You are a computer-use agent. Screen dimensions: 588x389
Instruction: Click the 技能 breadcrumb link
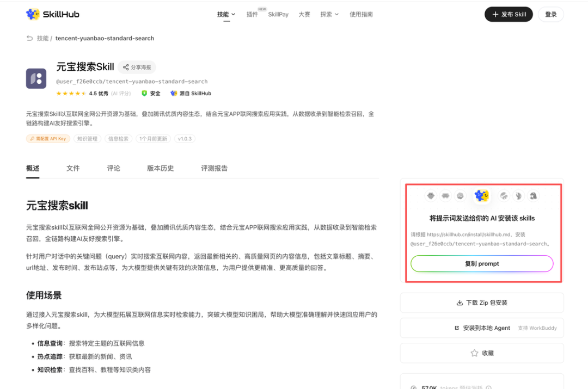pyautogui.click(x=43, y=38)
